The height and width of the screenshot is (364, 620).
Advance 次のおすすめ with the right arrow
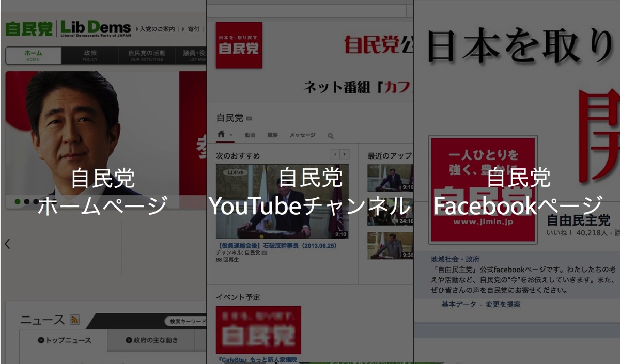345,154
